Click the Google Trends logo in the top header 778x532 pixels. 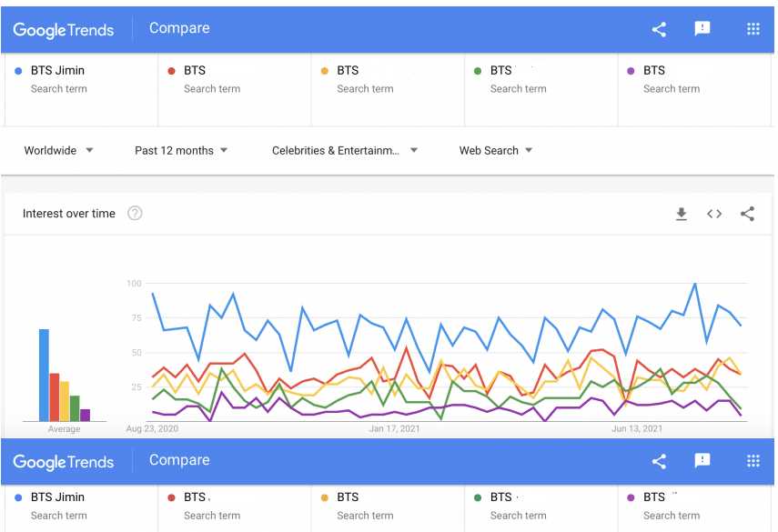64,30
